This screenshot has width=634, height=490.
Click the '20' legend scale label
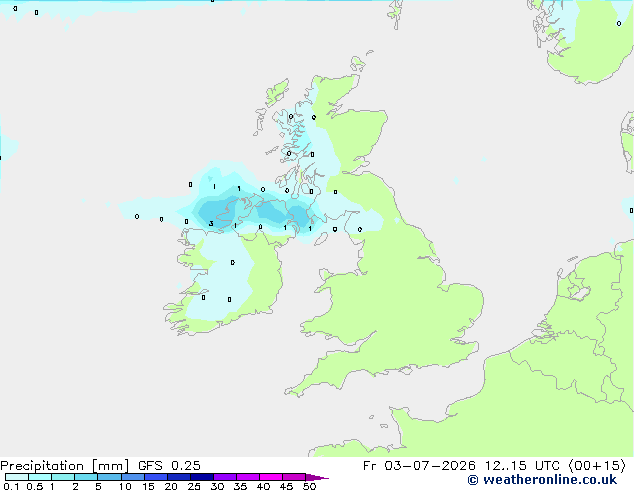pyautogui.click(x=171, y=486)
